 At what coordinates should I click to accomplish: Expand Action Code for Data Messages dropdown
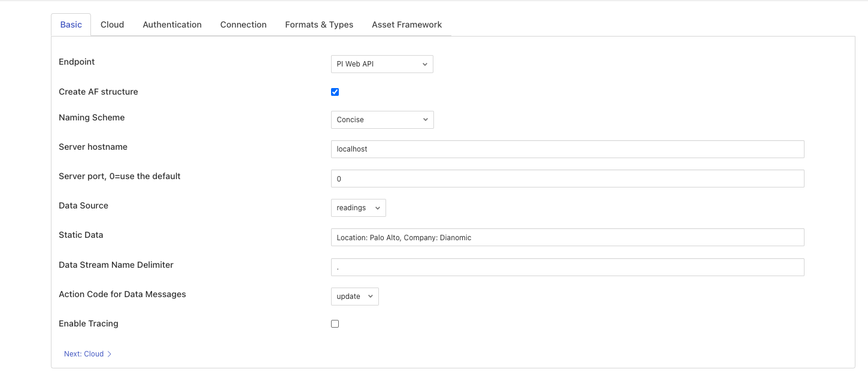(354, 297)
